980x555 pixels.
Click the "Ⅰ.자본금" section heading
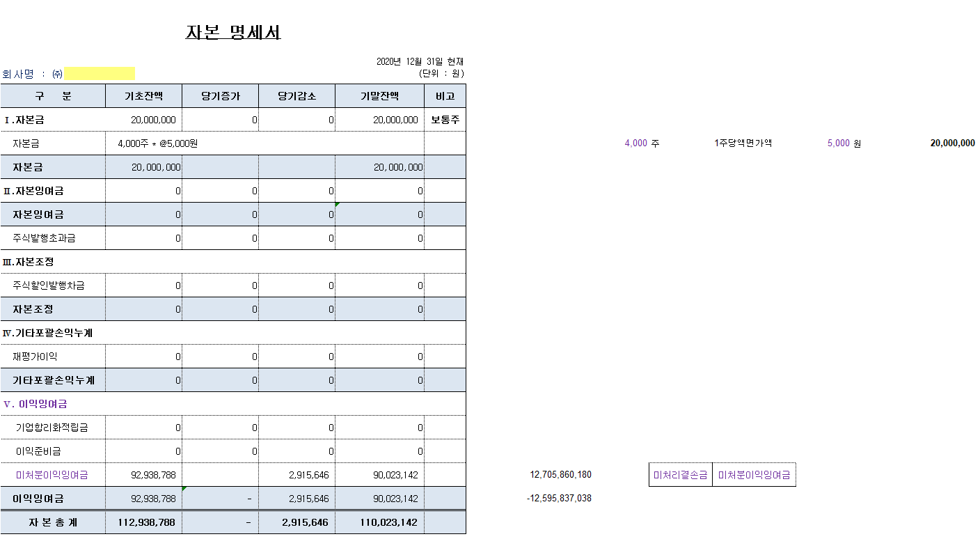pos(24,120)
